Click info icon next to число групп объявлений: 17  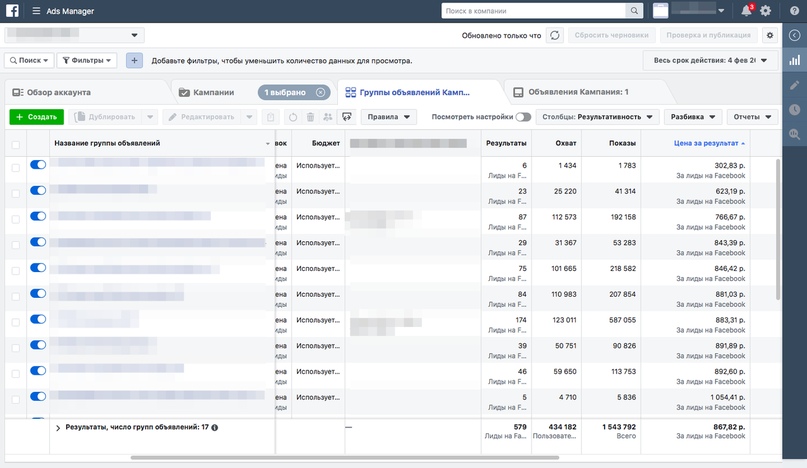(x=215, y=427)
